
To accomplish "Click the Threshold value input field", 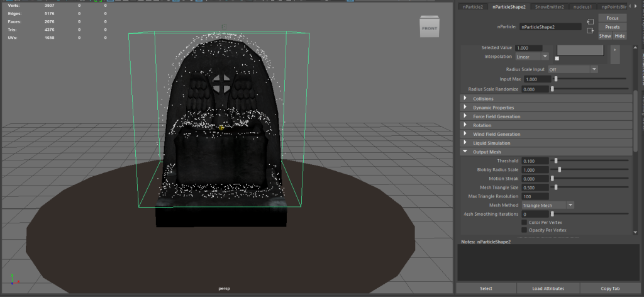I will coord(535,161).
